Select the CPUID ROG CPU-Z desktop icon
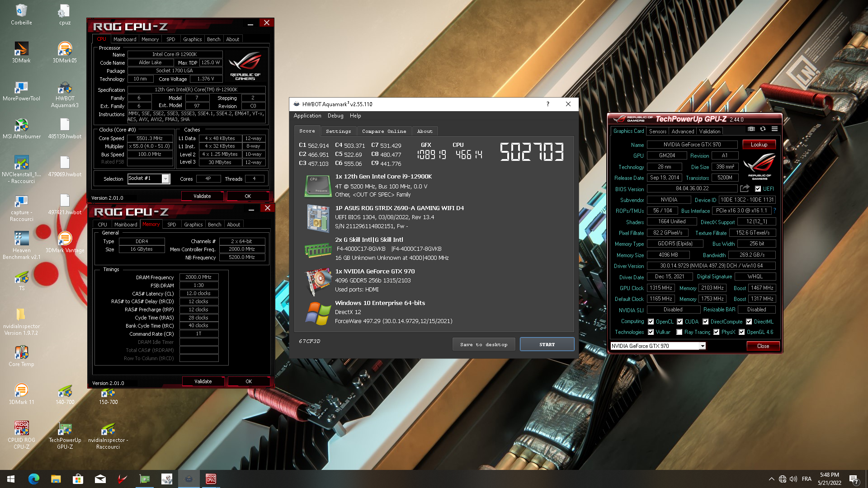This screenshot has height=488, width=868. pos(21,435)
